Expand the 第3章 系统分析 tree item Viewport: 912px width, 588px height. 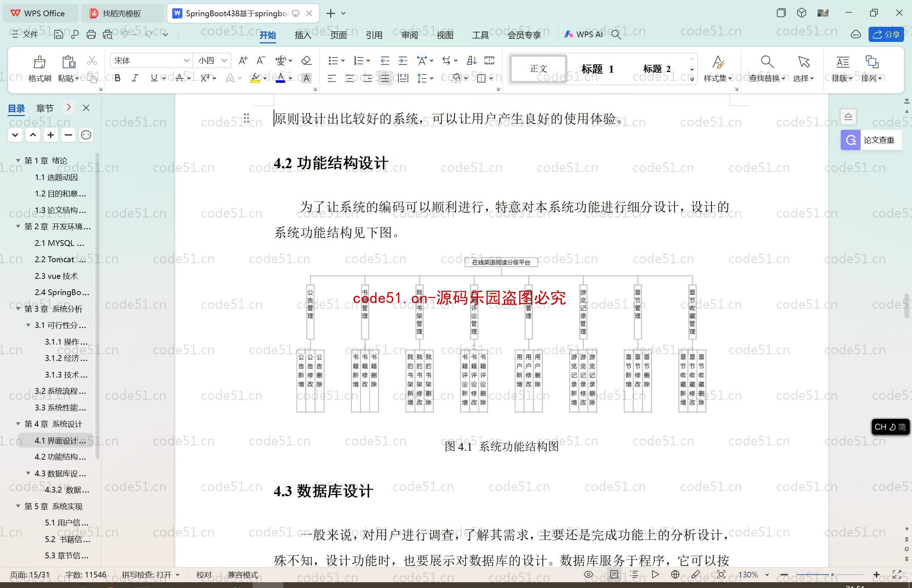pyautogui.click(x=17, y=308)
